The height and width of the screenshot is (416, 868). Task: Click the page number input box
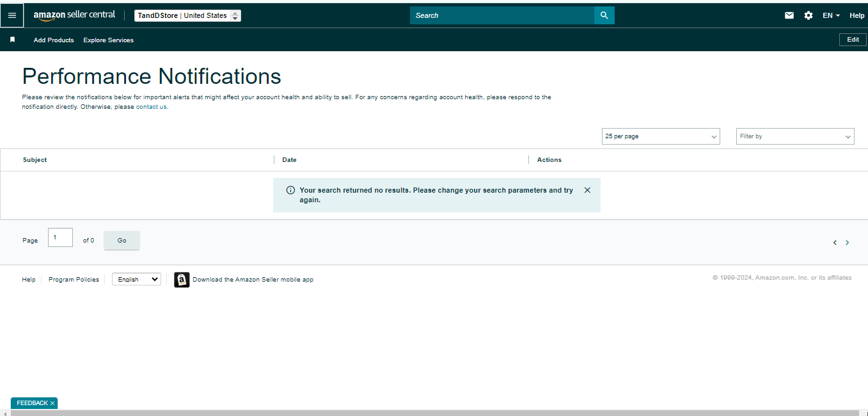pyautogui.click(x=60, y=237)
